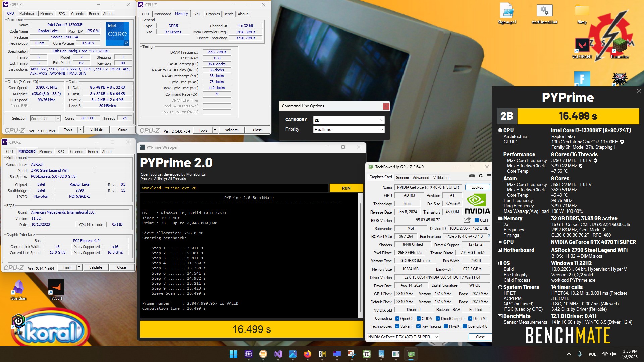Click GPU-Z refresh arrows icon

pos(480,176)
